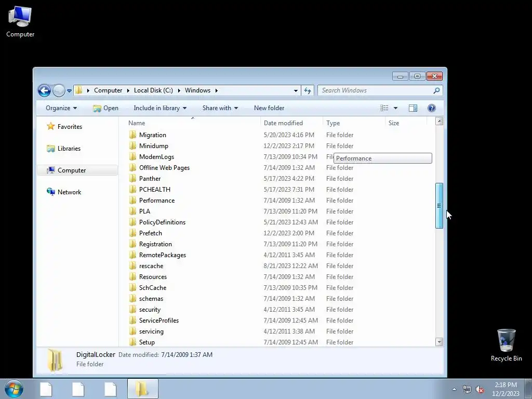Image resolution: width=532 pixels, height=399 pixels.
Task: Toggle the preview pane icon
Action: click(413, 108)
